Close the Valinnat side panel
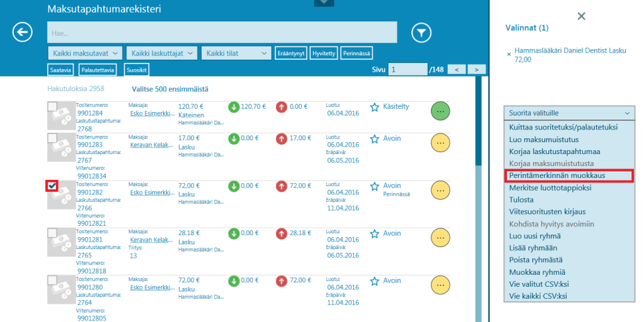Viewport: 644px width, 322px height. tap(581, 16)
